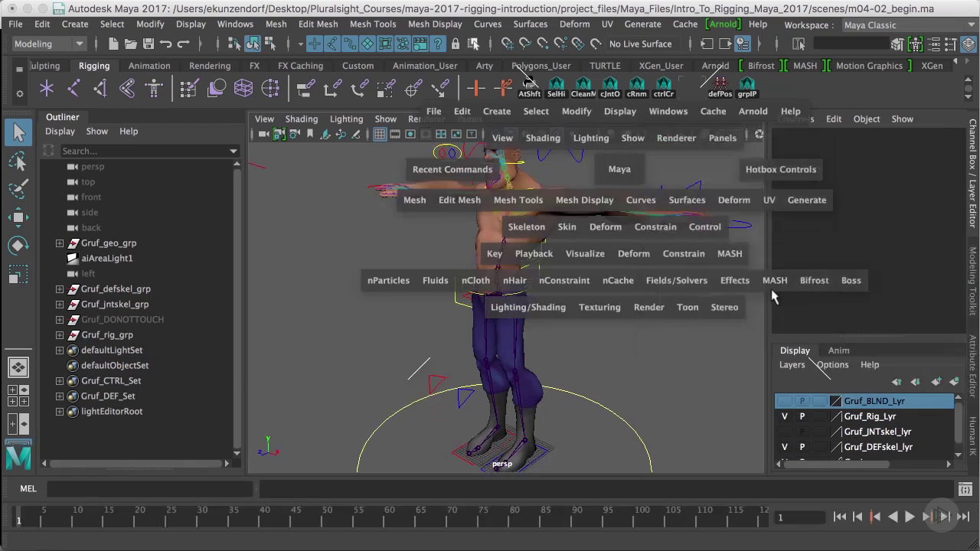Open the nCloth menu in the hotbox
Image resolution: width=980 pixels, height=551 pixels.
point(475,281)
